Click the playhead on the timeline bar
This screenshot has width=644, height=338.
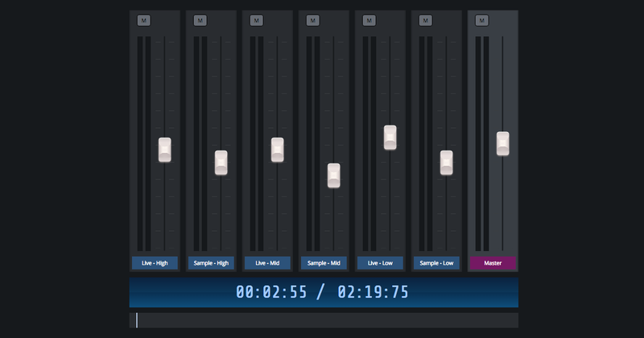point(137,320)
